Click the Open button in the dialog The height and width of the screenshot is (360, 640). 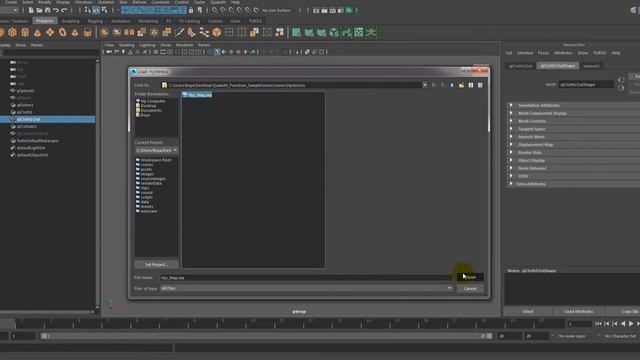coord(470,277)
